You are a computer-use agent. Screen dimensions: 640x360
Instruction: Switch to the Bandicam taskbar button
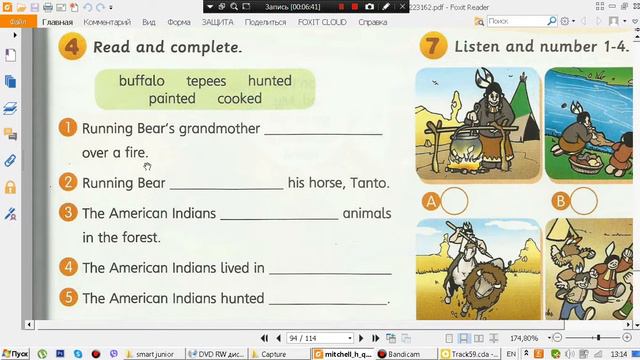click(x=404, y=354)
